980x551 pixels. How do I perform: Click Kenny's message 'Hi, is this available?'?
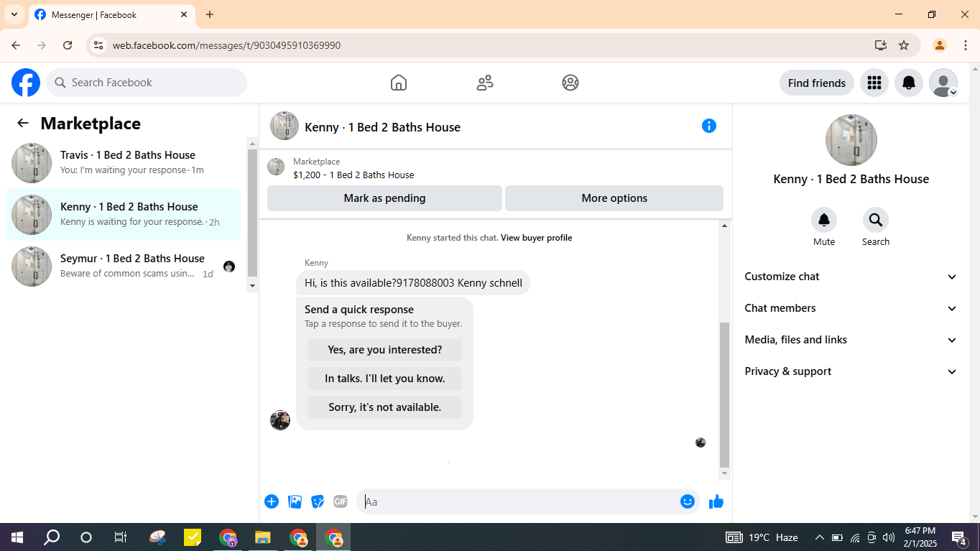point(413,283)
